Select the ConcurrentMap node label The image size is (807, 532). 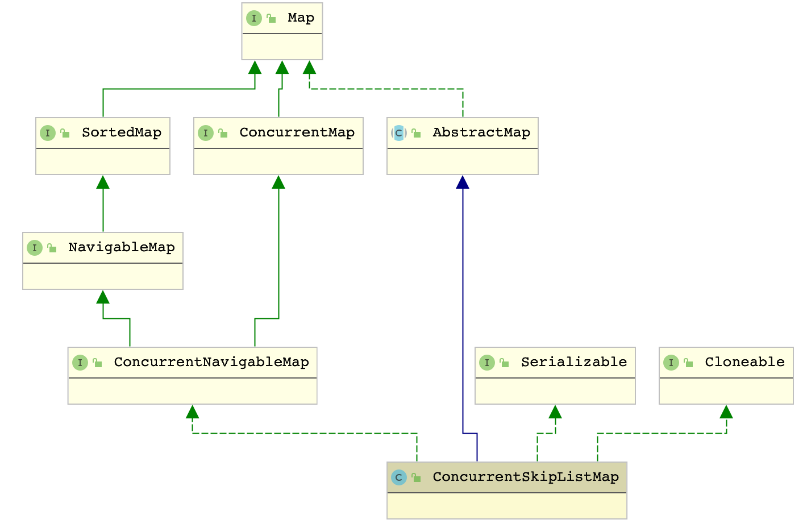coord(297,133)
